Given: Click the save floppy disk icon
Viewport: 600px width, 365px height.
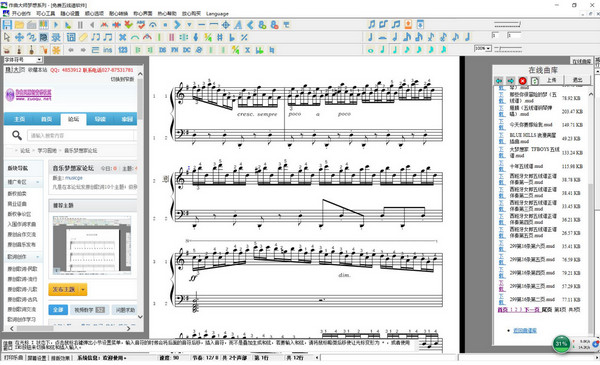Looking at the screenshot, I should coord(7,25).
